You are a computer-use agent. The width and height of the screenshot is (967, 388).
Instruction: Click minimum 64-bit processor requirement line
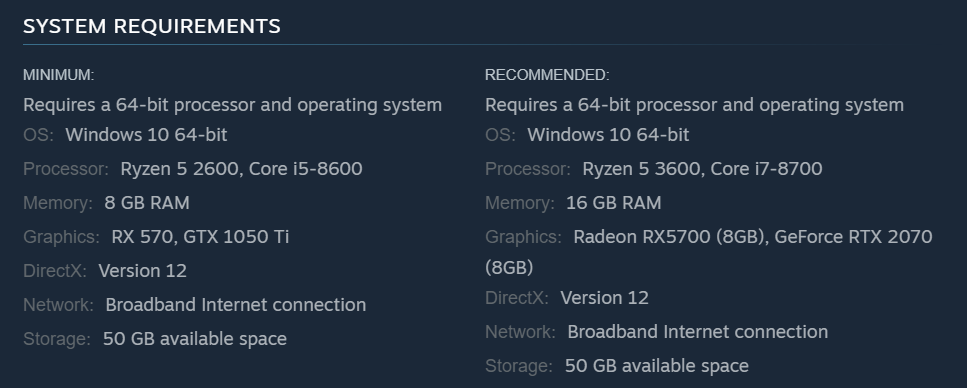232,105
